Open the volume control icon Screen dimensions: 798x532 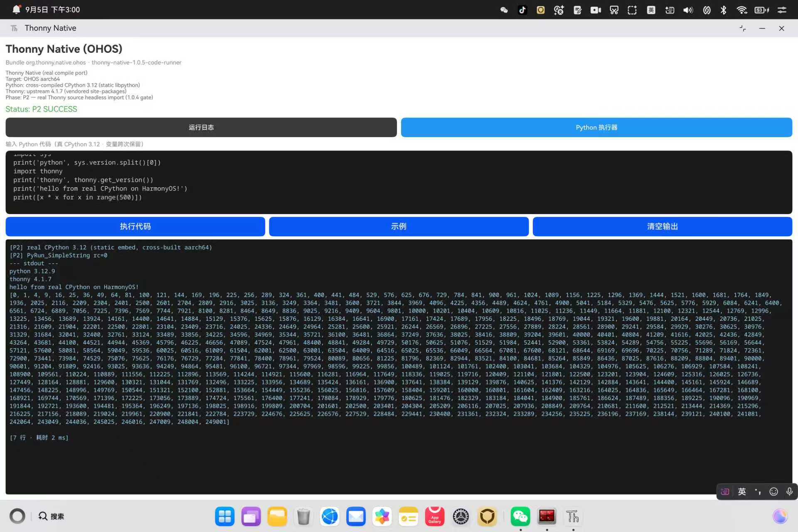[688, 10]
